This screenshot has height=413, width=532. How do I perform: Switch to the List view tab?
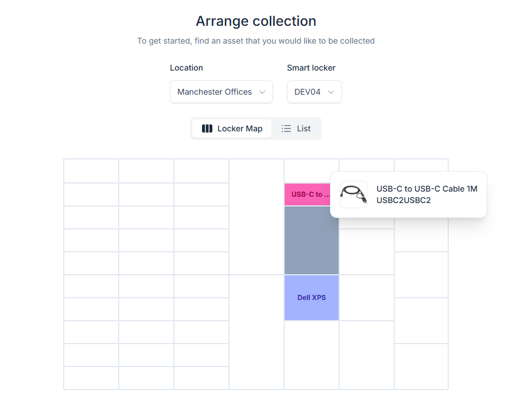pos(296,128)
